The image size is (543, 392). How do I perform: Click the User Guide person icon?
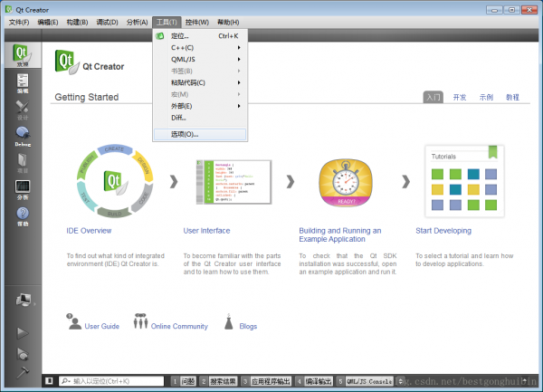[x=74, y=321]
